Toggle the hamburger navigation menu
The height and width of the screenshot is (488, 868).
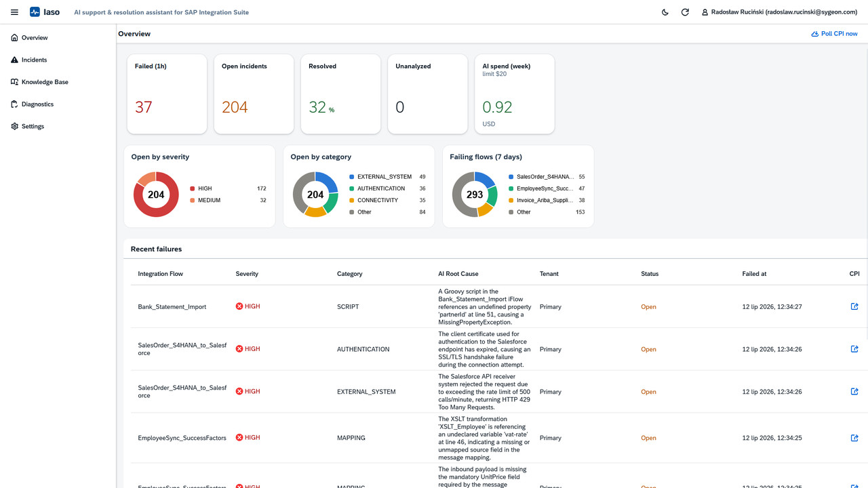tap(14, 12)
